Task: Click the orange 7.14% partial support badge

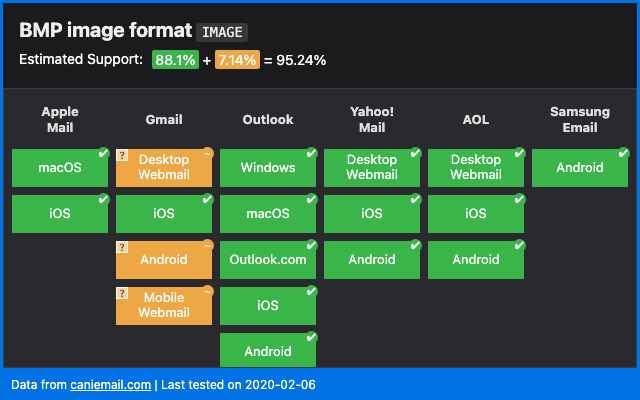Action: [237, 60]
